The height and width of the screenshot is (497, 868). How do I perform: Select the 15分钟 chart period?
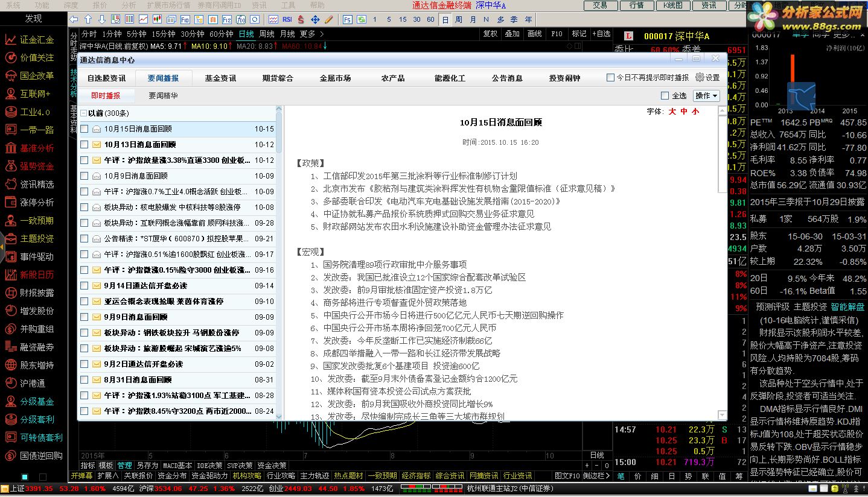click(164, 34)
